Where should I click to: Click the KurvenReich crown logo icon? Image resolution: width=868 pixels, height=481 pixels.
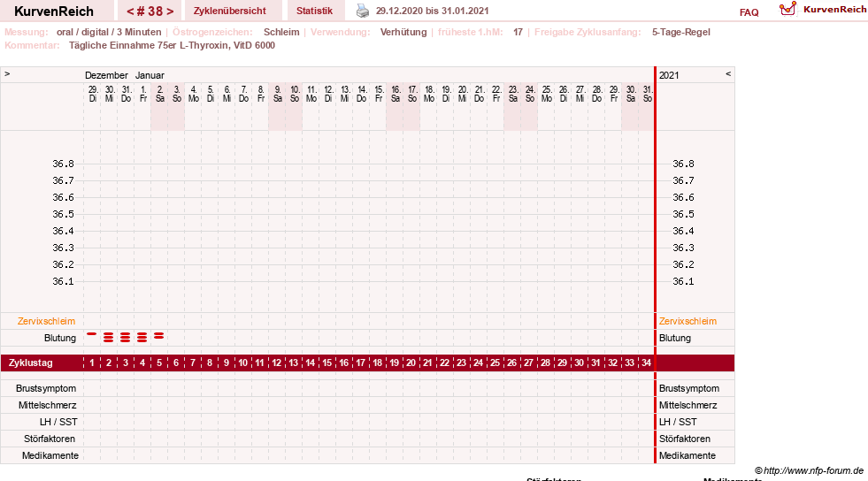pyautogui.click(x=787, y=9)
